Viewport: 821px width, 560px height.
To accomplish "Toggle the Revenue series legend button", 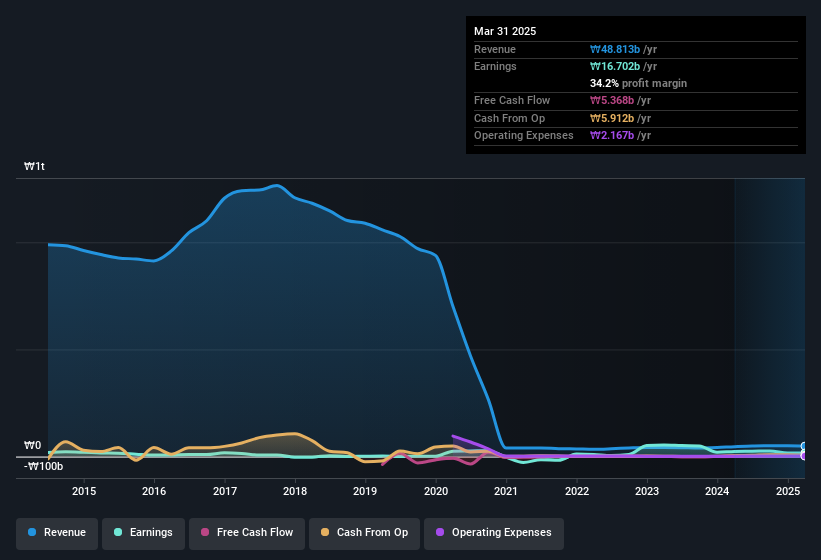I will coord(57,533).
